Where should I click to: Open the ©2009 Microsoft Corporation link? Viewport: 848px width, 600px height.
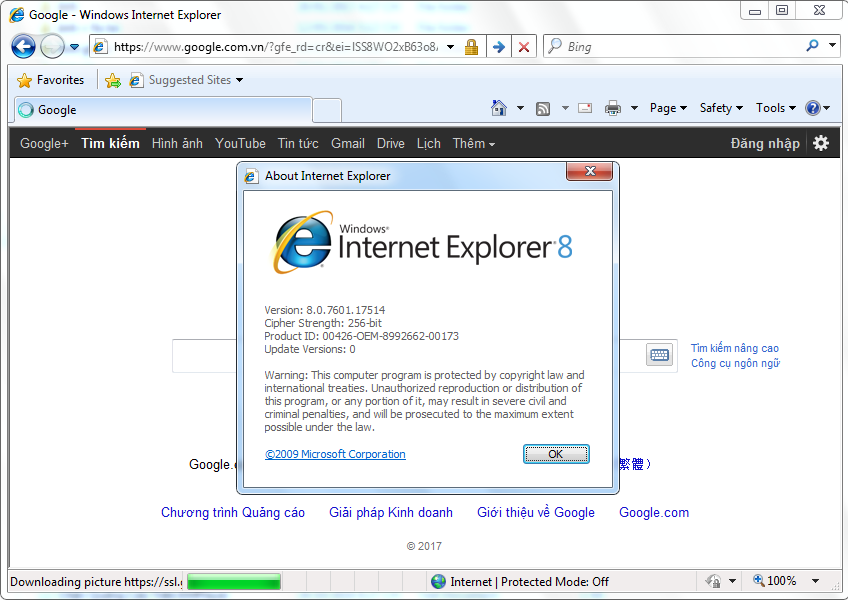[x=335, y=454]
